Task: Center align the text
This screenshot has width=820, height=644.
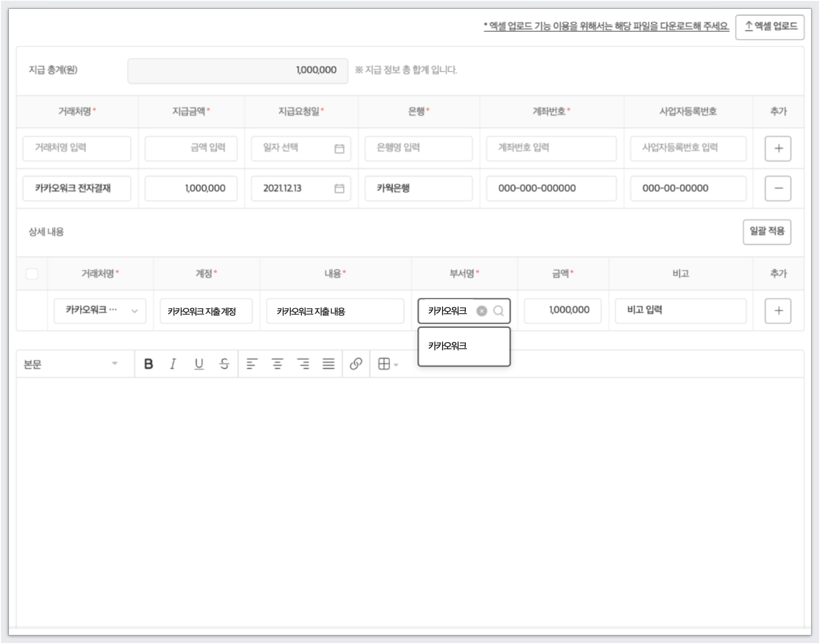Action: coord(278,364)
